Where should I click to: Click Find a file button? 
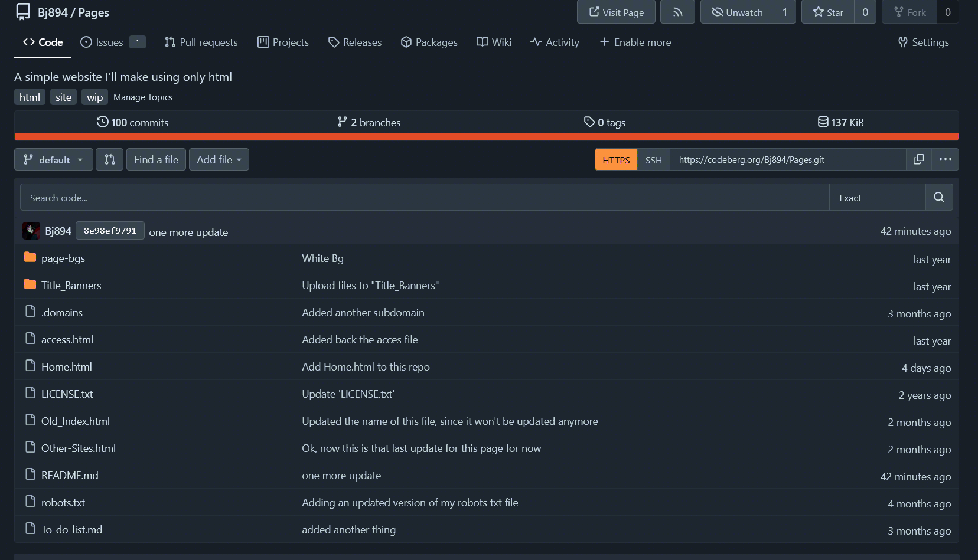click(157, 159)
